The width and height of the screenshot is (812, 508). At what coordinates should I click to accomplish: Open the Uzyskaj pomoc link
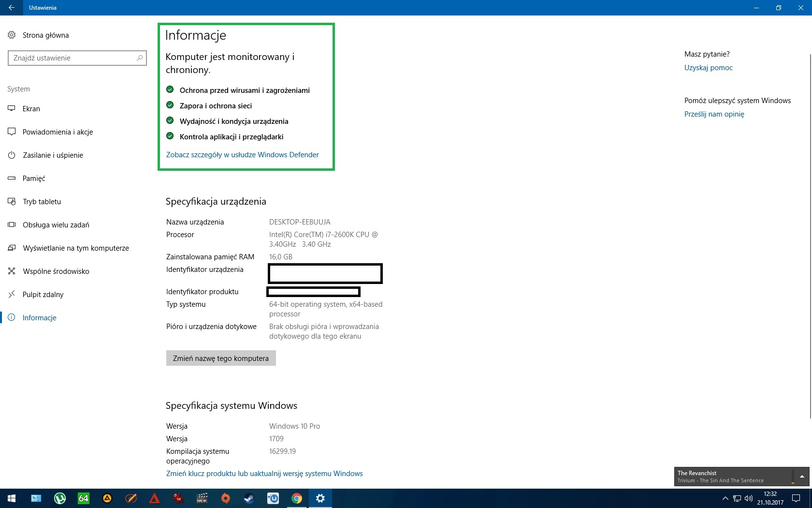(709, 68)
